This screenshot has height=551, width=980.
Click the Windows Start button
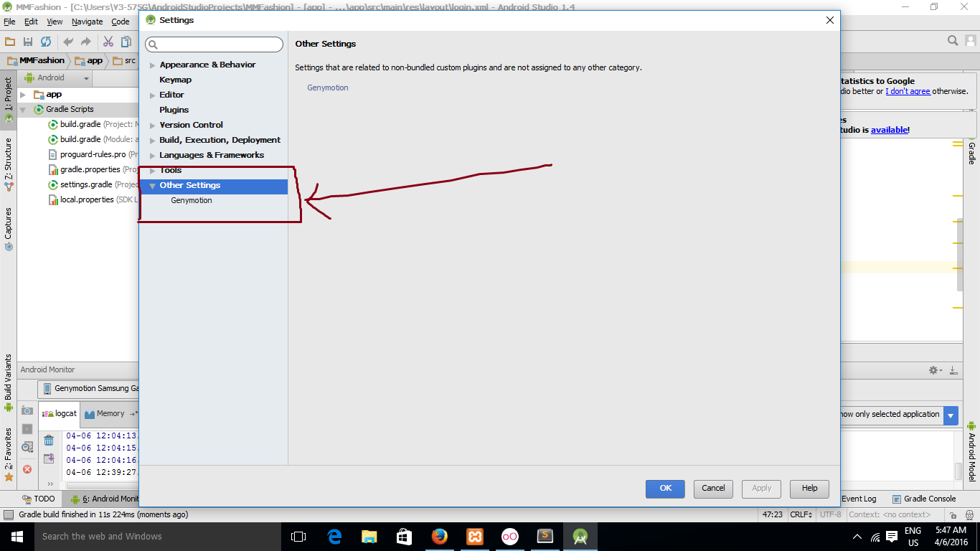[17, 536]
